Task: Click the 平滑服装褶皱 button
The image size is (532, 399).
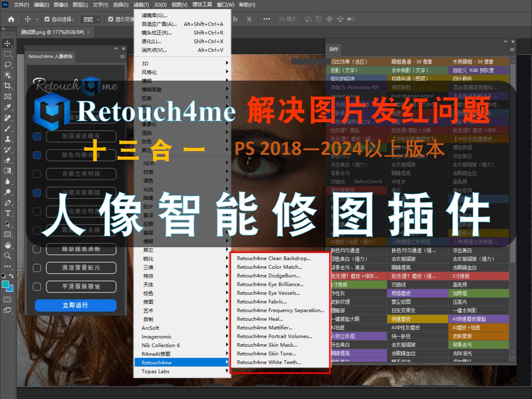Action: [x=81, y=286]
